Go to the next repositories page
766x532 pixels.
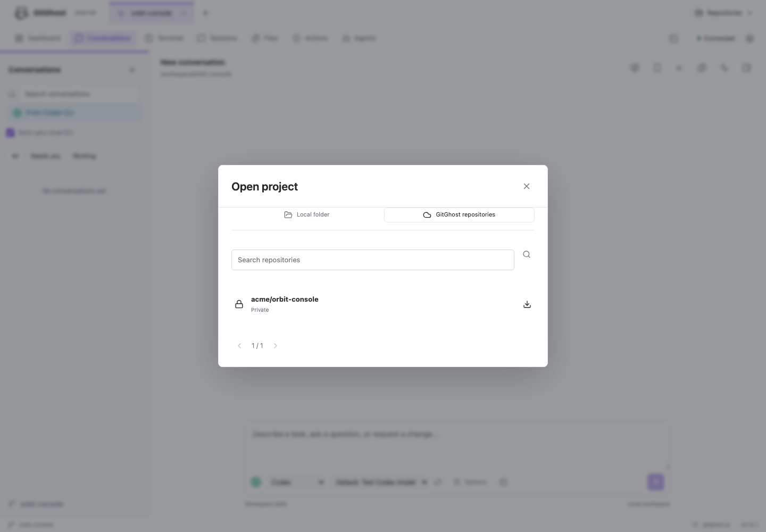[276, 346]
